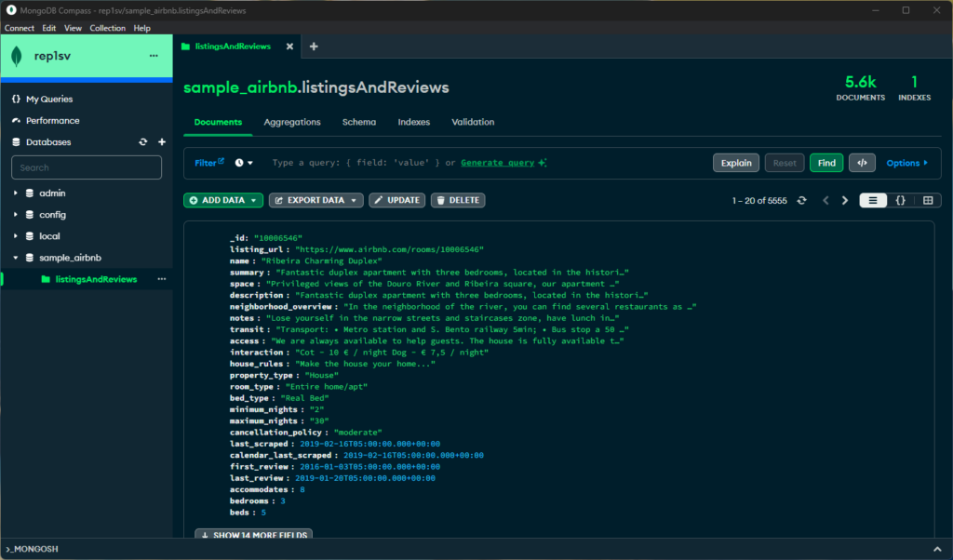This screenshot has height=560, width=953.
Task: Click the refresh databases icon in sidebar
Action: 142,142
